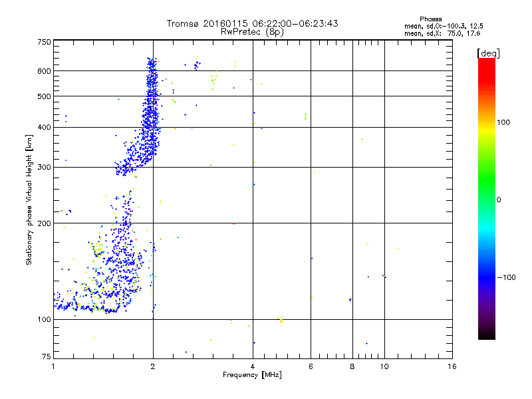Screen dimensions: 532x399
Task: Click the colorbar tick label '100'
Action: [x=503, y=122]
